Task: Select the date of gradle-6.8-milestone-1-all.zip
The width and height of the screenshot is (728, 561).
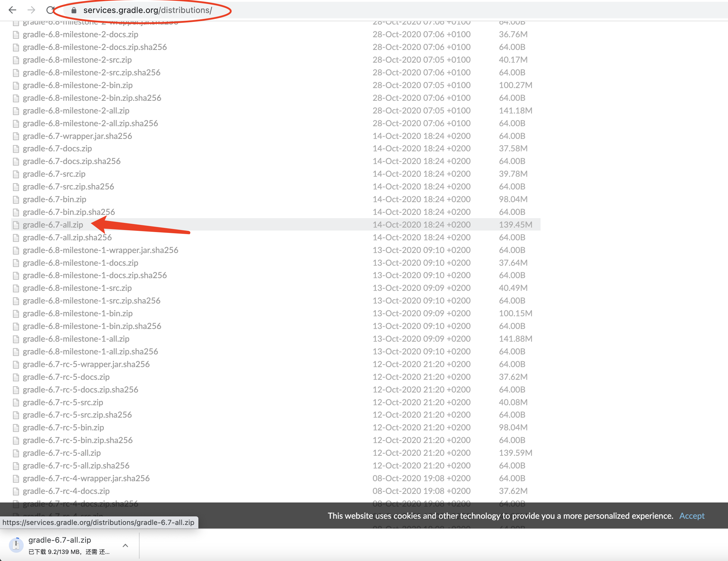Action: 421,339
